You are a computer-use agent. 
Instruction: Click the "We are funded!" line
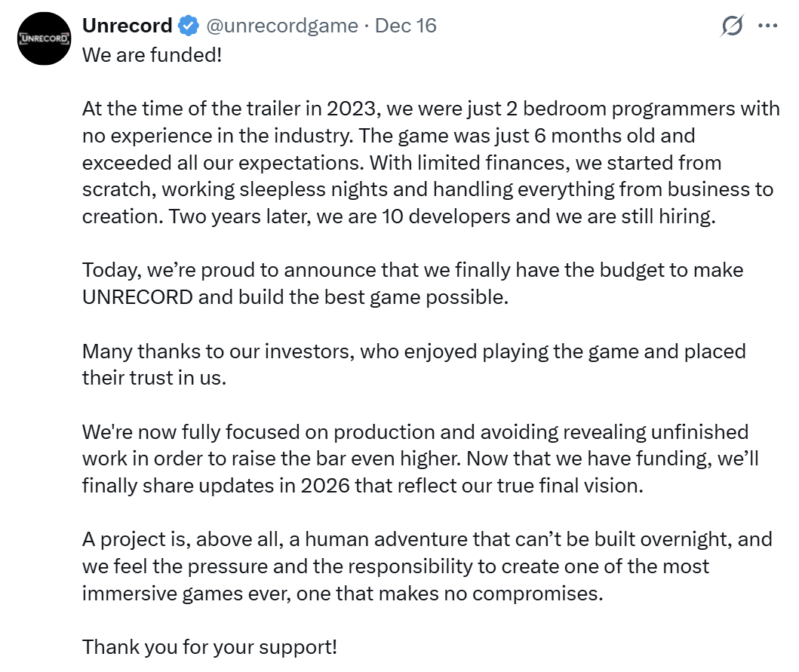[x=152, y=55]
